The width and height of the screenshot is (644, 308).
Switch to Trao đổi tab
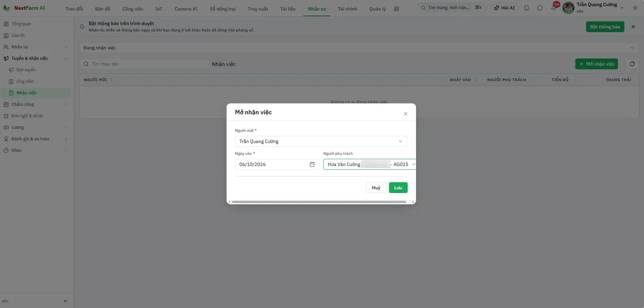tap(74, 9)
